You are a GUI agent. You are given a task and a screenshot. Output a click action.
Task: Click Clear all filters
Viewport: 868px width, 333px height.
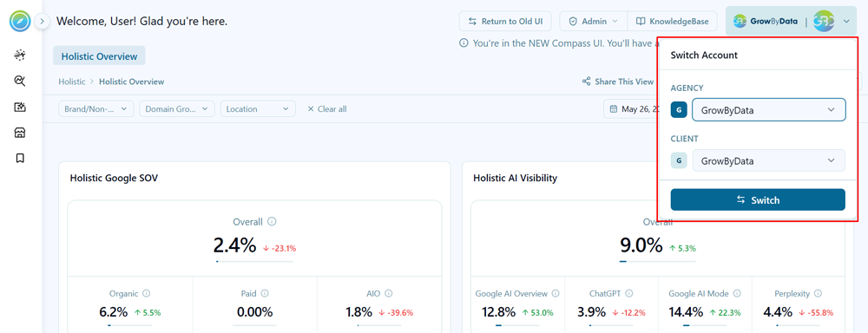tap(327, 109)
